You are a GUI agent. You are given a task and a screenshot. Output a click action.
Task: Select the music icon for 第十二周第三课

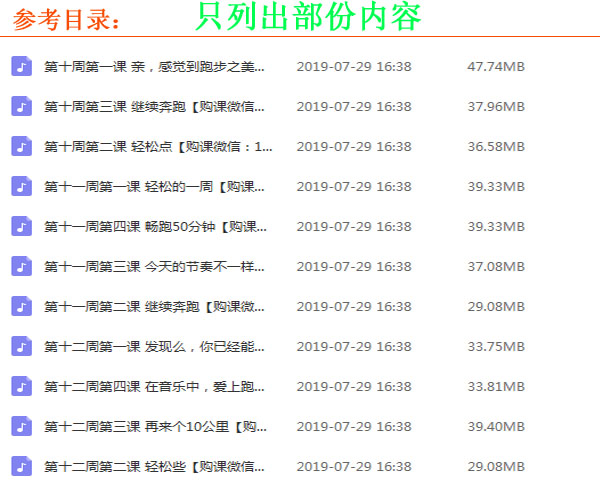coord(21,427)
